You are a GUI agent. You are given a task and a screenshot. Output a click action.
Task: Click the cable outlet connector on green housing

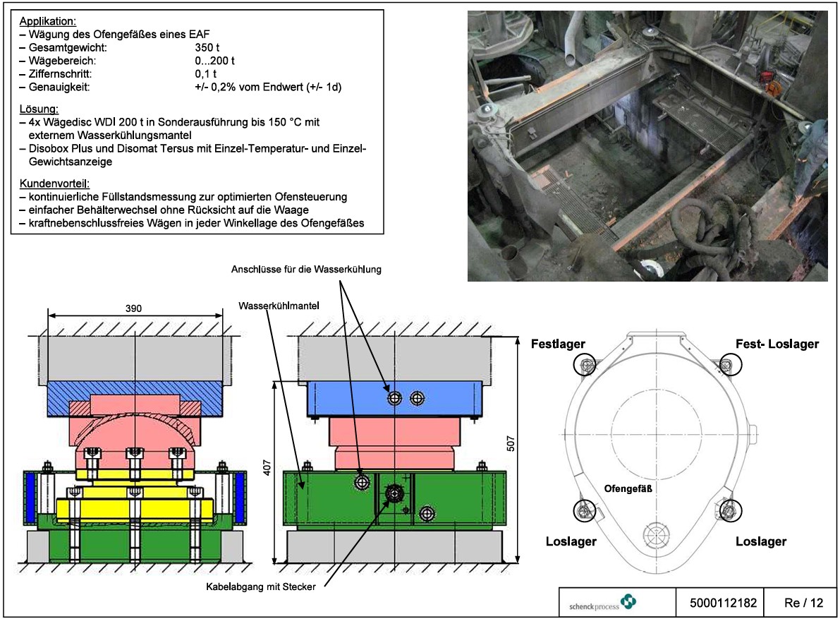[391, 494]
